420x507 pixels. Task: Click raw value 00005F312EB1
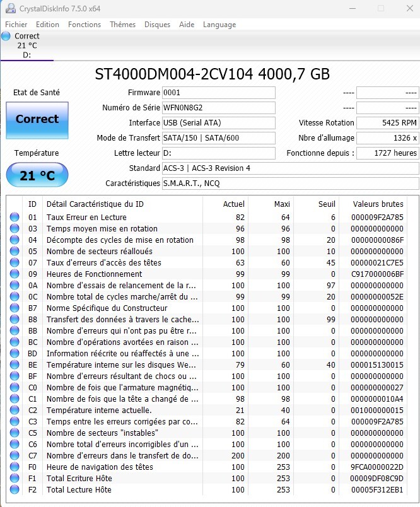[377, 489]
